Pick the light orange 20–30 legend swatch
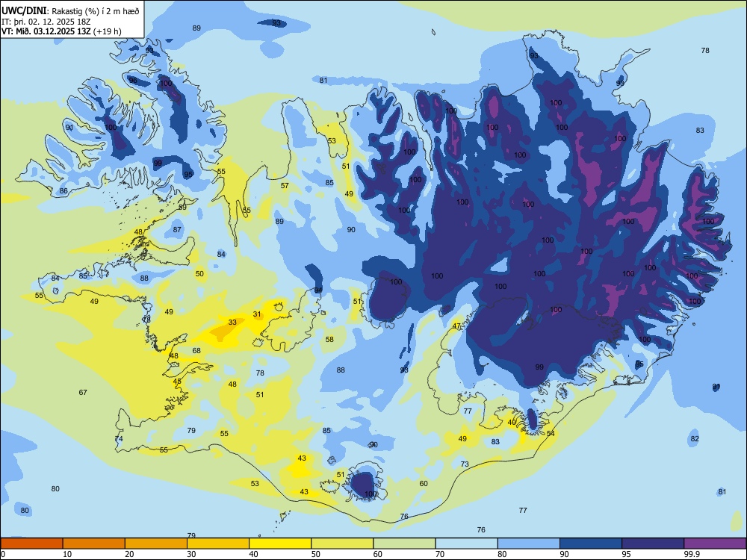747x560 pixels. [x=156, y=544]
